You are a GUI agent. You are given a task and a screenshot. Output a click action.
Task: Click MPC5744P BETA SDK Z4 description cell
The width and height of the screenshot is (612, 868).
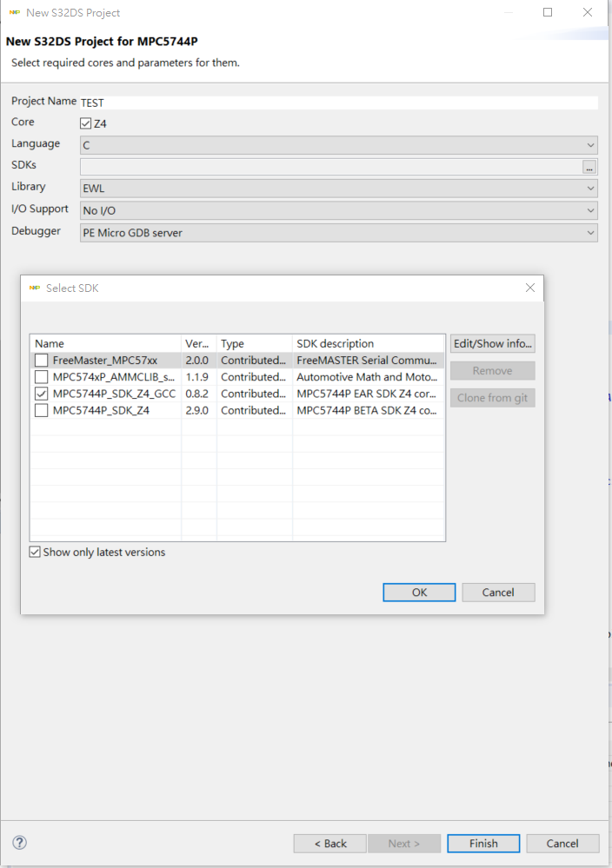(367, 410)
